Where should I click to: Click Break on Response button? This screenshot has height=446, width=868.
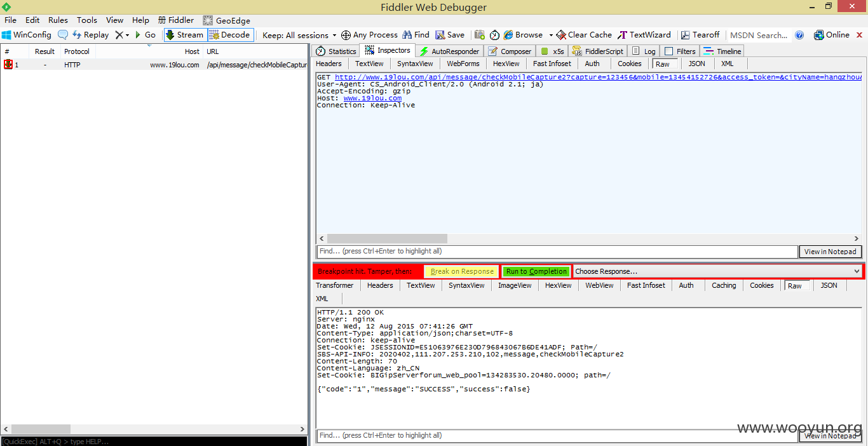(x=462, y=271)
